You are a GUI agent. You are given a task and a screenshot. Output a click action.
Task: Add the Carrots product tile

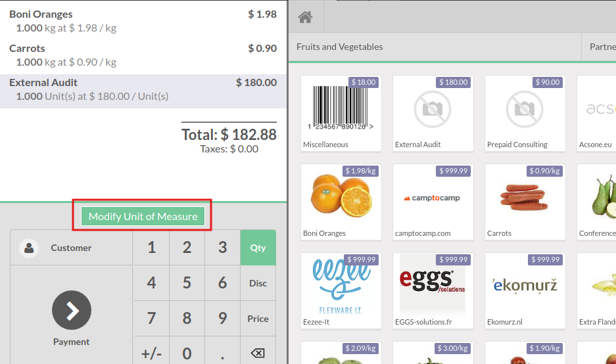(525, 202)
